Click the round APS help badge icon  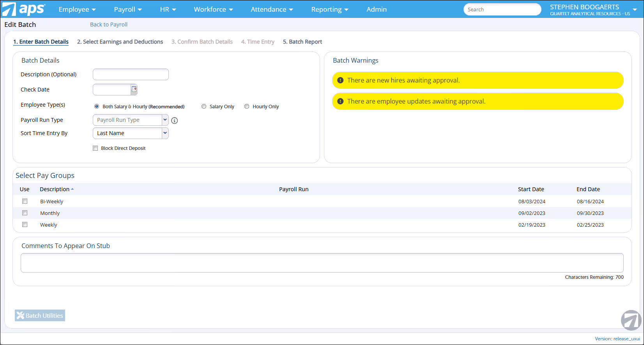tap(631, 320)
